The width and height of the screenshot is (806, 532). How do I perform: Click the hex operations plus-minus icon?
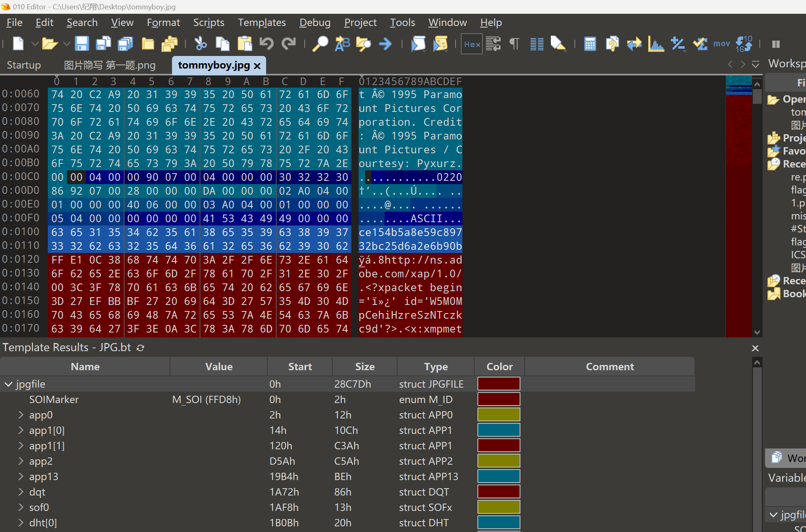[x=678, y=43]
